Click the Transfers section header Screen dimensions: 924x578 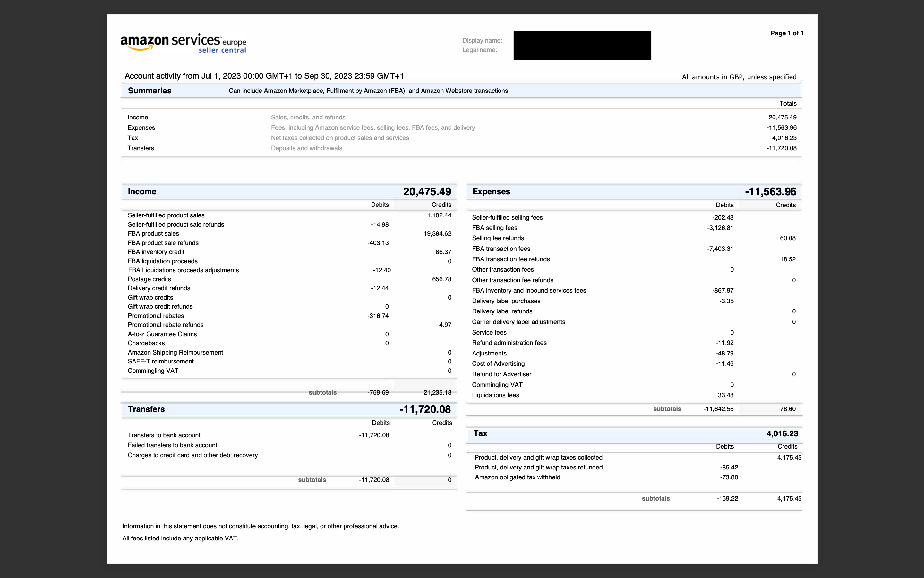tap(289, 409)
